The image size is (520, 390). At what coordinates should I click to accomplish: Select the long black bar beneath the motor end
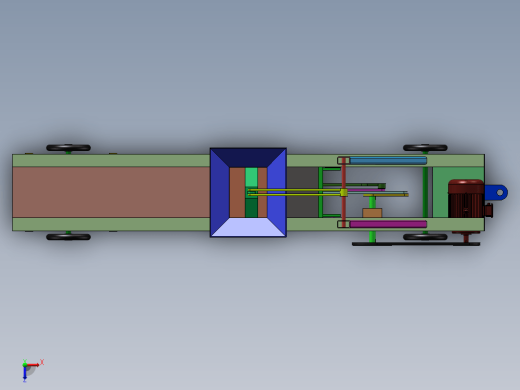click(x=416, y=244)
